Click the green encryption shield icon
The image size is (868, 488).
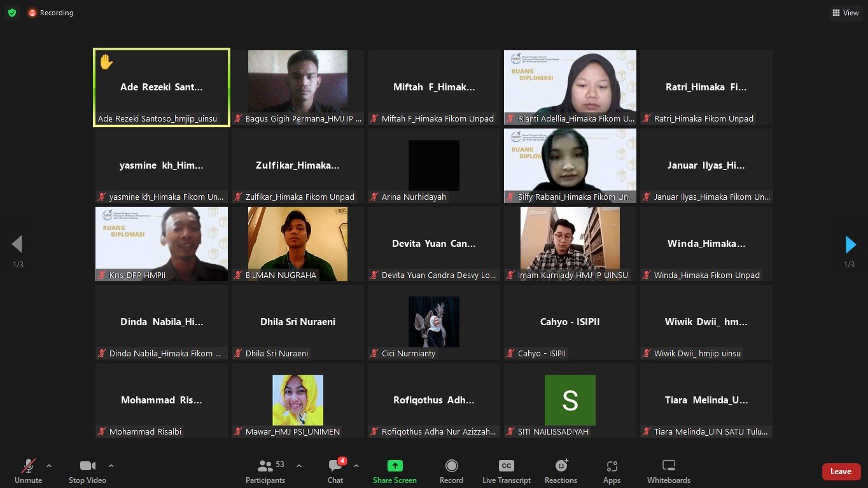[x=12, y=13]
